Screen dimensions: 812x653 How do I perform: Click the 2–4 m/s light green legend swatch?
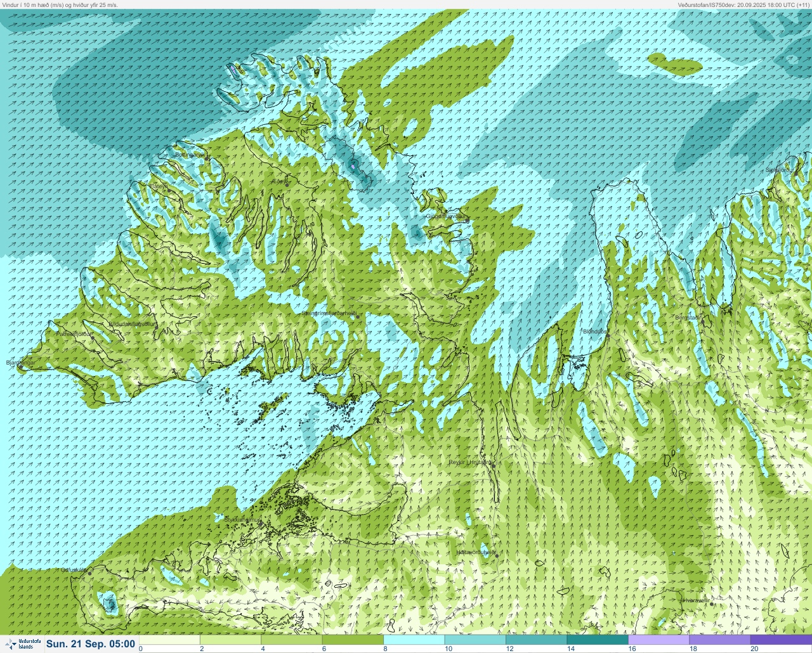232,640
